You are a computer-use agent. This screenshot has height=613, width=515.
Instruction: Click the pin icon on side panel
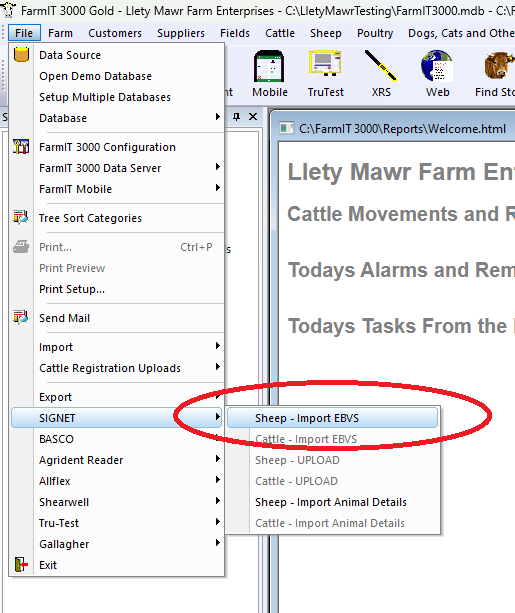tap(236, 117)
